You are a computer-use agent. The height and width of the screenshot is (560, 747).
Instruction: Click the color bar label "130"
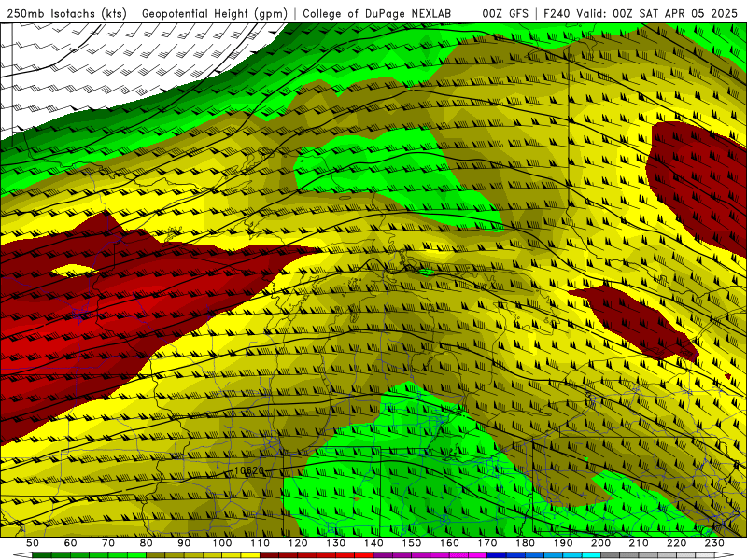(x=335, y=543)
